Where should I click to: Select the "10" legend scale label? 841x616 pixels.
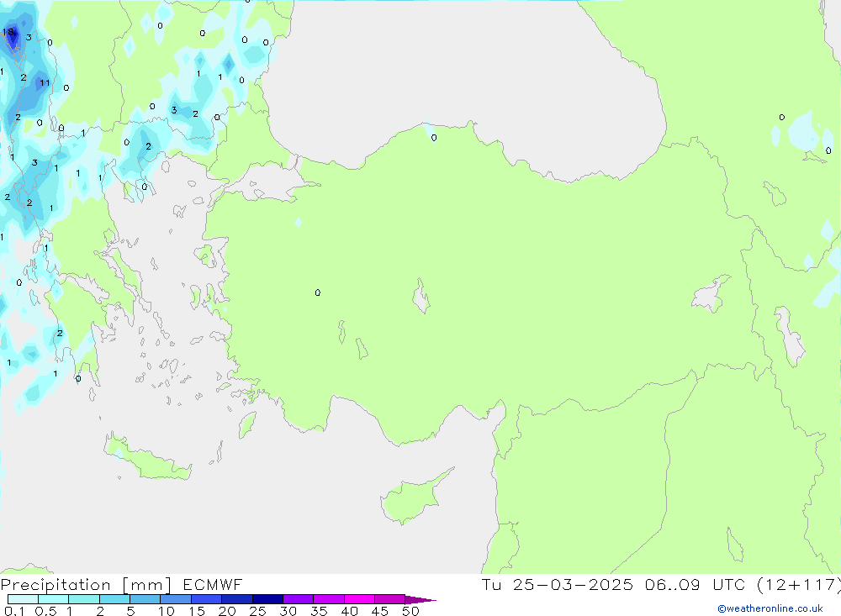(167, 611)
